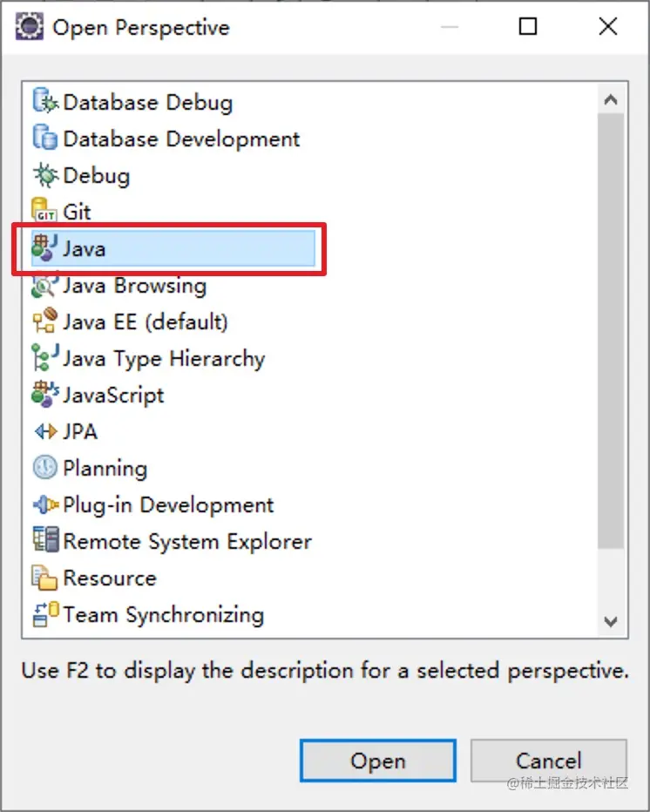Select the Remote System Explorer label

[187, 542]
